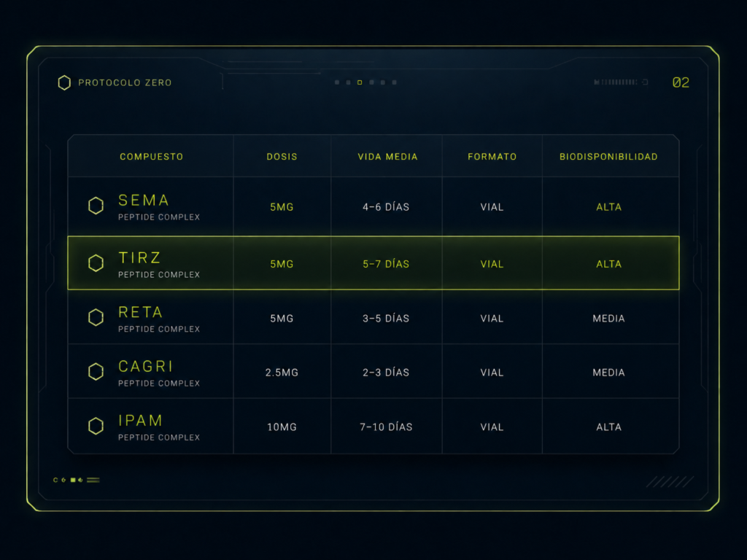Click the FORMATO column header

(x=492, y=157)
